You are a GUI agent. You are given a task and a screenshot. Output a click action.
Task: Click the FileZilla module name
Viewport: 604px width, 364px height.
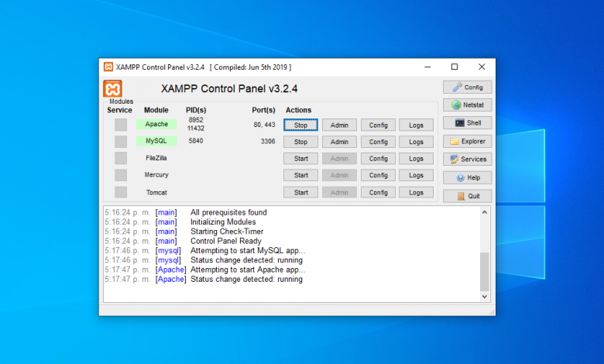click(x=156, y=158)
